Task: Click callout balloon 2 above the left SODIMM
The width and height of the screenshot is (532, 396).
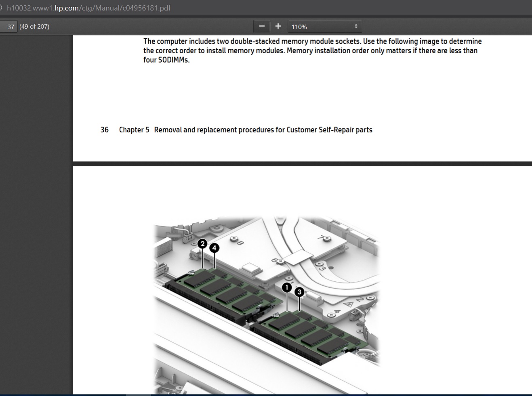Action: [x=202, y=244]
